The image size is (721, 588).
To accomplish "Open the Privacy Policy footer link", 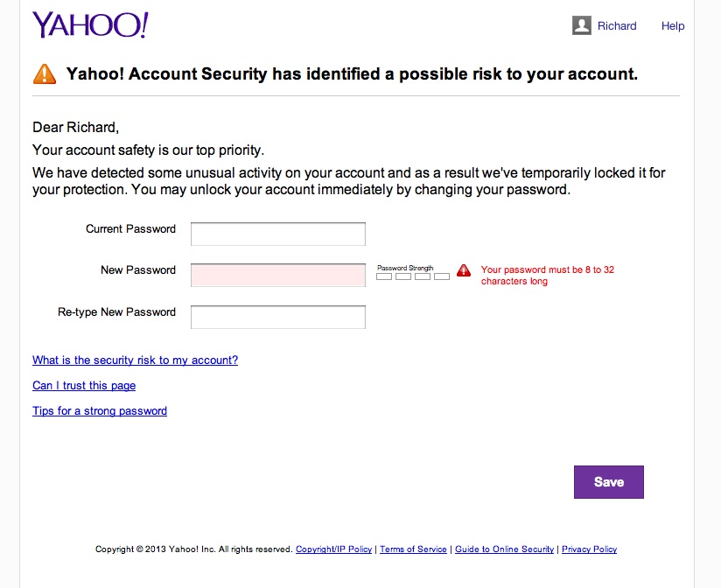I will [589, 549].
